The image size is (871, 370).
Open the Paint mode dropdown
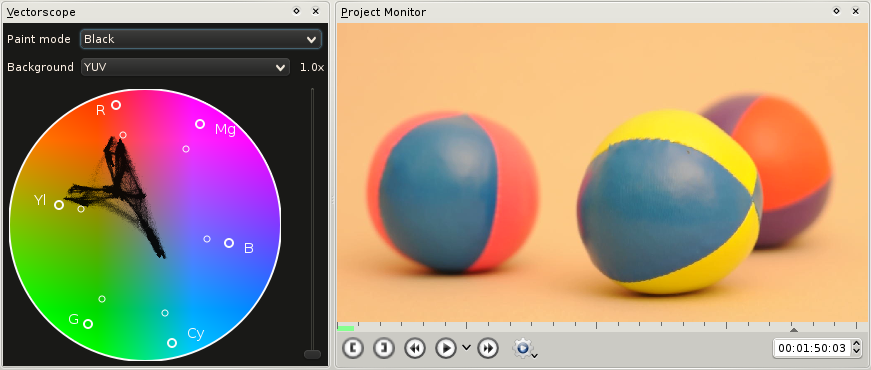click(201, 39)
